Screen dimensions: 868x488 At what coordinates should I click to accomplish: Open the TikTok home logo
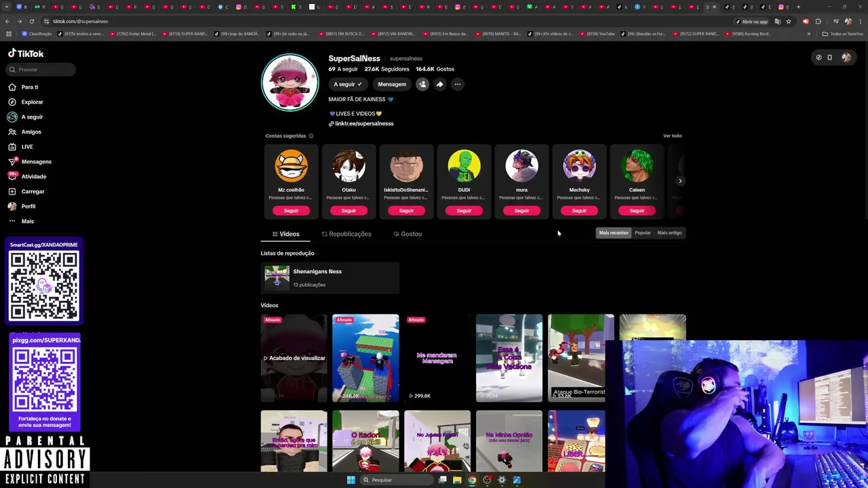26,54
